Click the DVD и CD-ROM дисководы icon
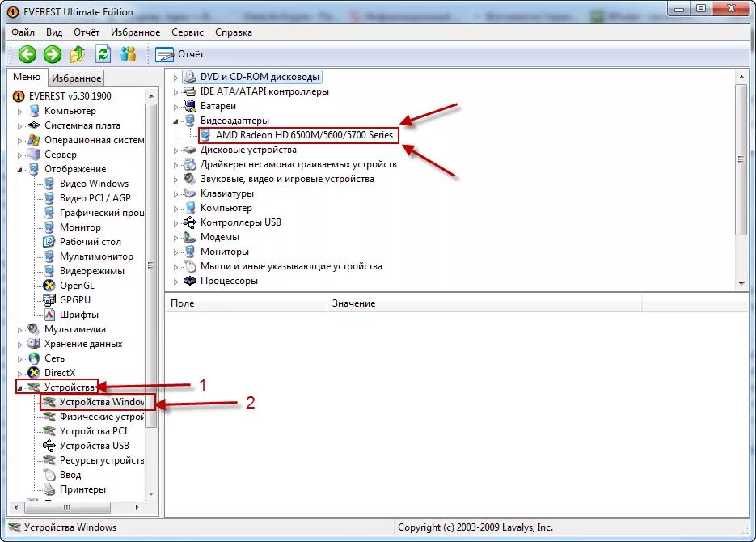 (x=189, y=77)
